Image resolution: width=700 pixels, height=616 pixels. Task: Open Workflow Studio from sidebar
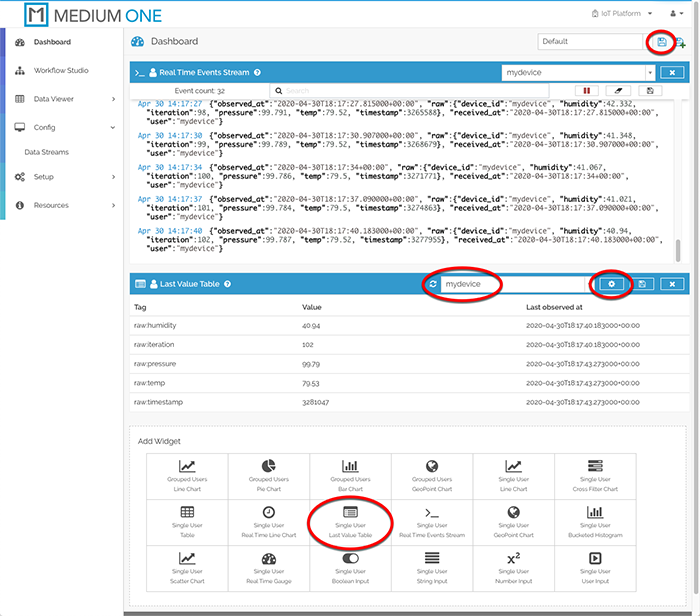tap(61, 71)
